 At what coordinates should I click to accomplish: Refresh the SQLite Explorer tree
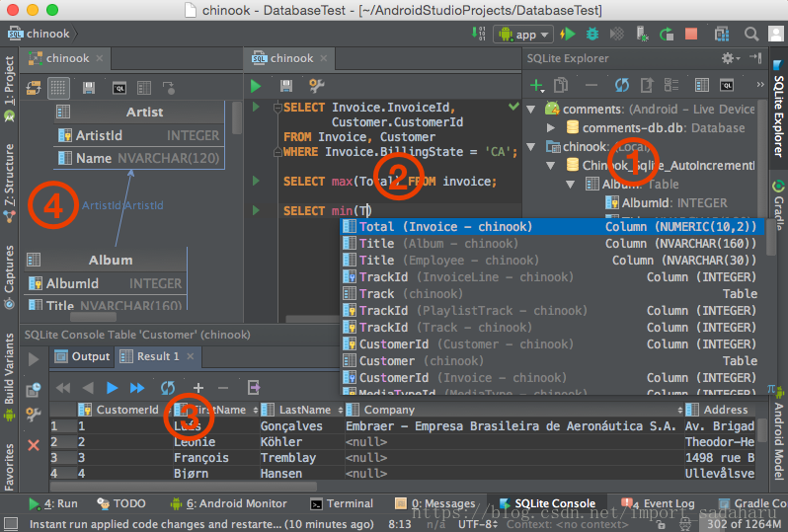coord(622,86)
